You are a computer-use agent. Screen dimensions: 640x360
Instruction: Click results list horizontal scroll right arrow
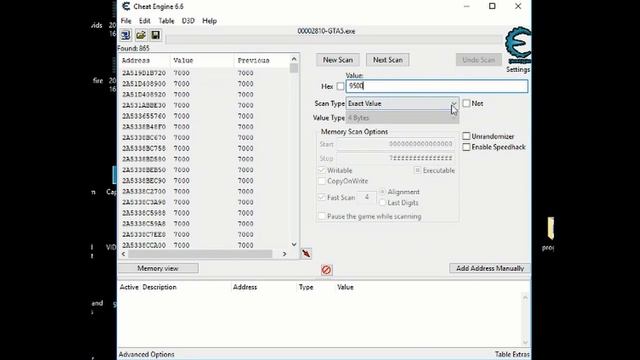(x=284, y=254)
